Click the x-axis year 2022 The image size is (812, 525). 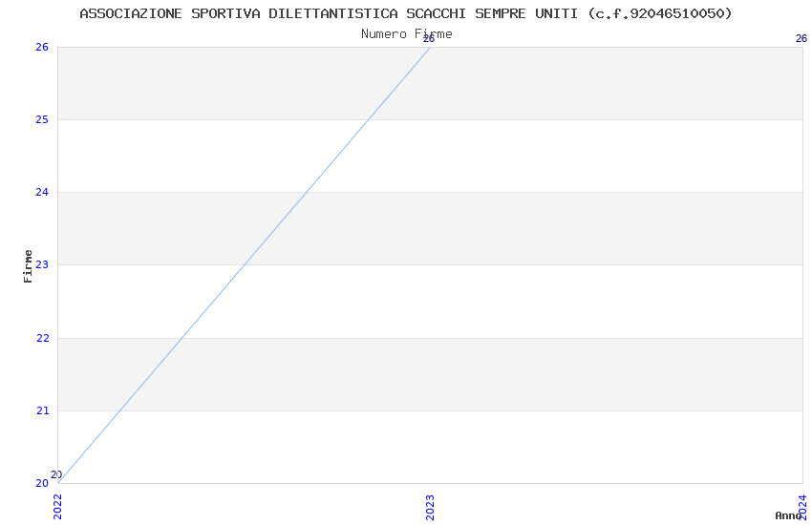click(57, 507)
